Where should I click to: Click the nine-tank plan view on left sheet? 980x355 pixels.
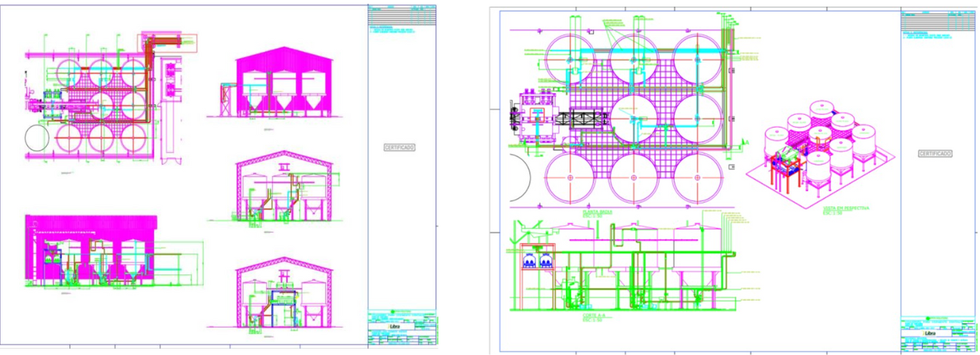tap(102, 106)
